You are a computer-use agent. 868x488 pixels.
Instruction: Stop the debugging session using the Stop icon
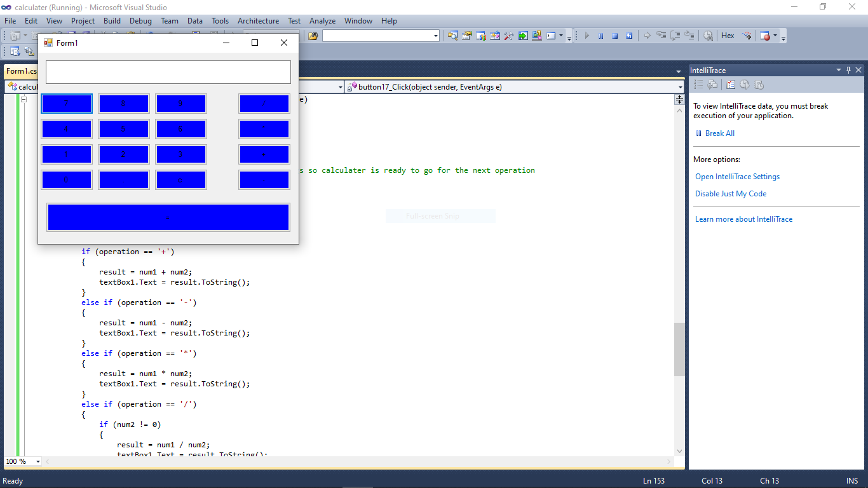pos(614,36)
